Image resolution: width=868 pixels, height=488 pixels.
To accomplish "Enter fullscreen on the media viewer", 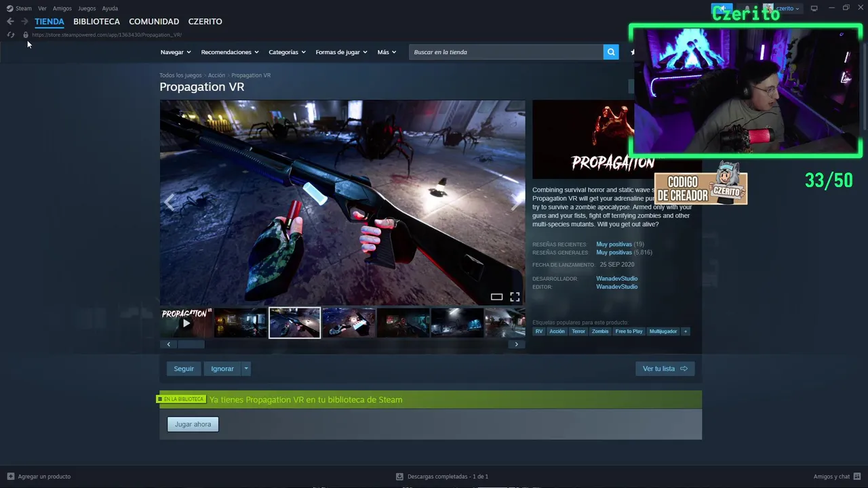I will coord(515,297).
